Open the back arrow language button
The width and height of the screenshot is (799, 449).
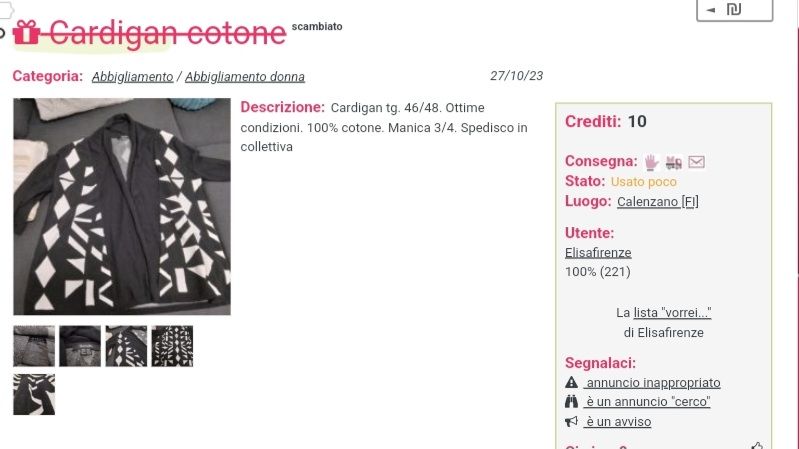tap(734, 10)
